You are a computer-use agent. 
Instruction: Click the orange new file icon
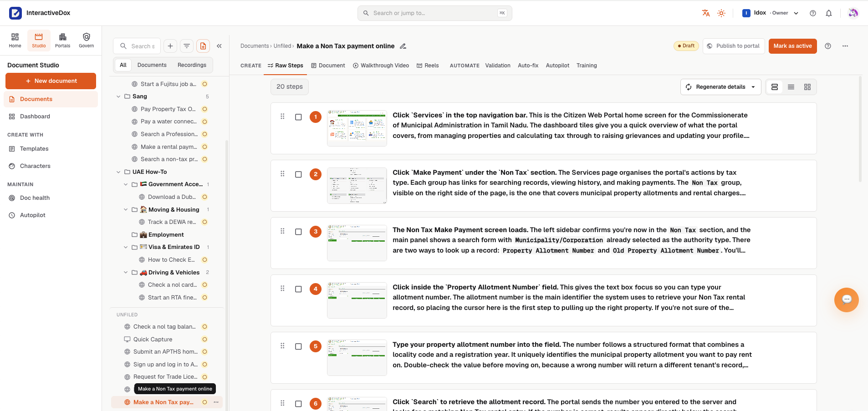click(x=203, y=46)
